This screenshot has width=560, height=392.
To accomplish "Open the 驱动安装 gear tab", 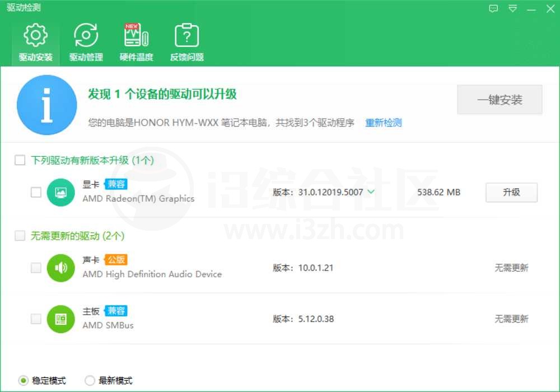I will coord(35,43).
